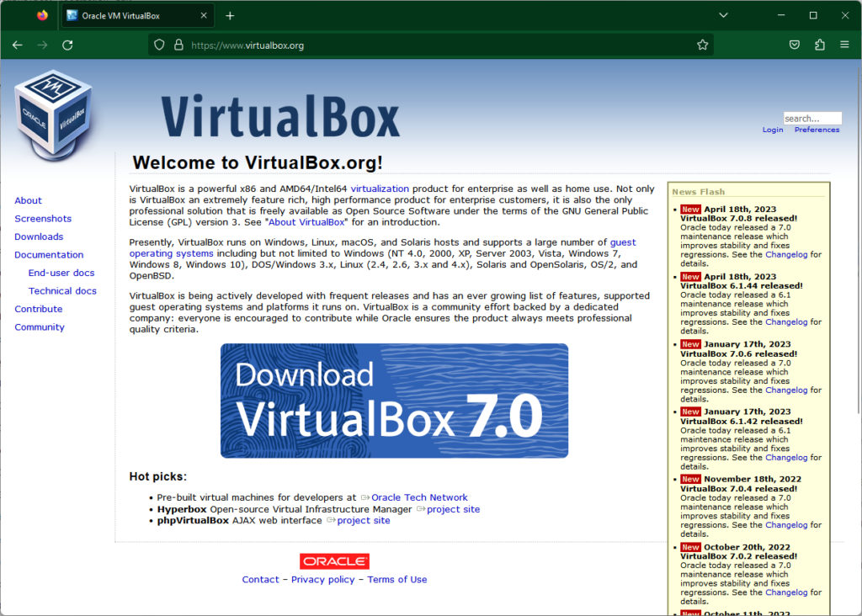Open the Terms of Use footer link
The width and height of the screenshot is (862, 616).
(397, 580)
